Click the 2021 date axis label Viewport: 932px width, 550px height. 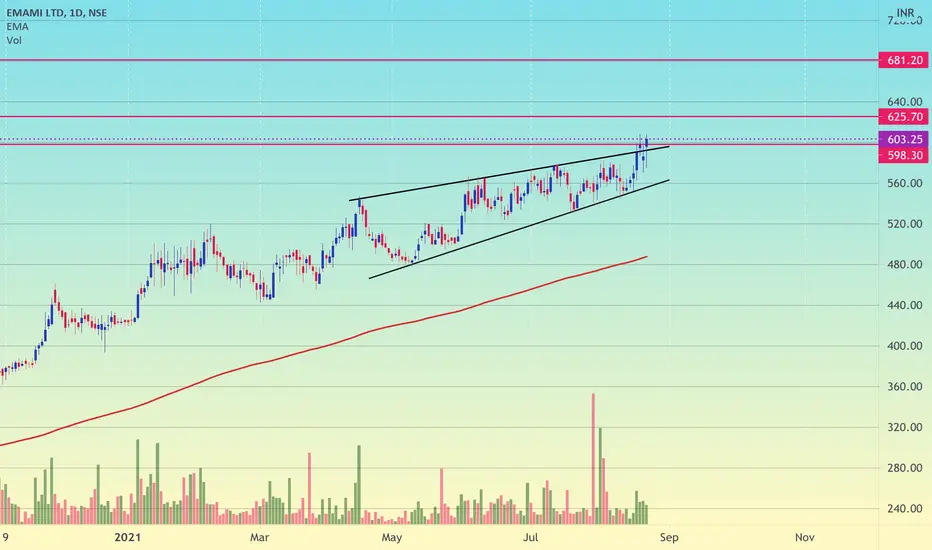(x=127, y=538)
